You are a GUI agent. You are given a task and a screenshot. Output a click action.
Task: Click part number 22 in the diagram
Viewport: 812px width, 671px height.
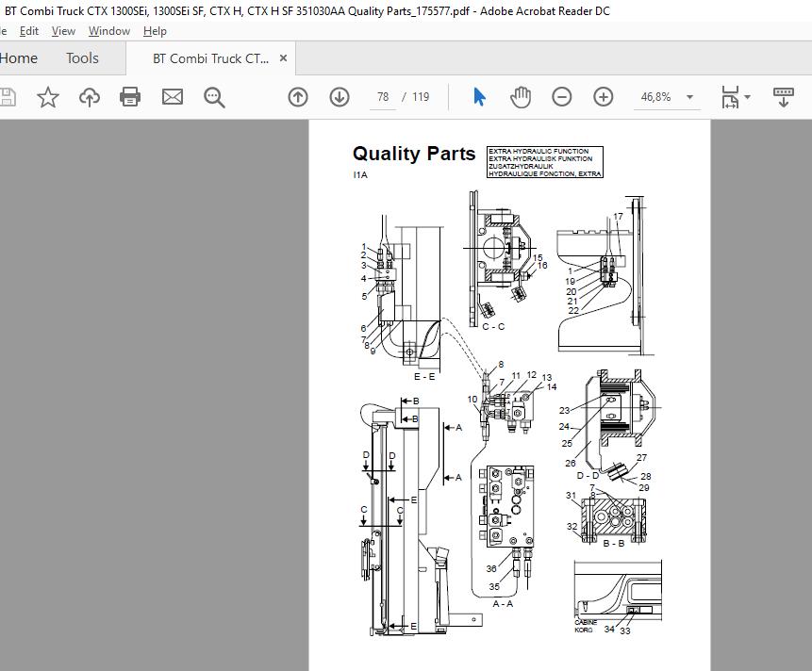click(573, 310)
